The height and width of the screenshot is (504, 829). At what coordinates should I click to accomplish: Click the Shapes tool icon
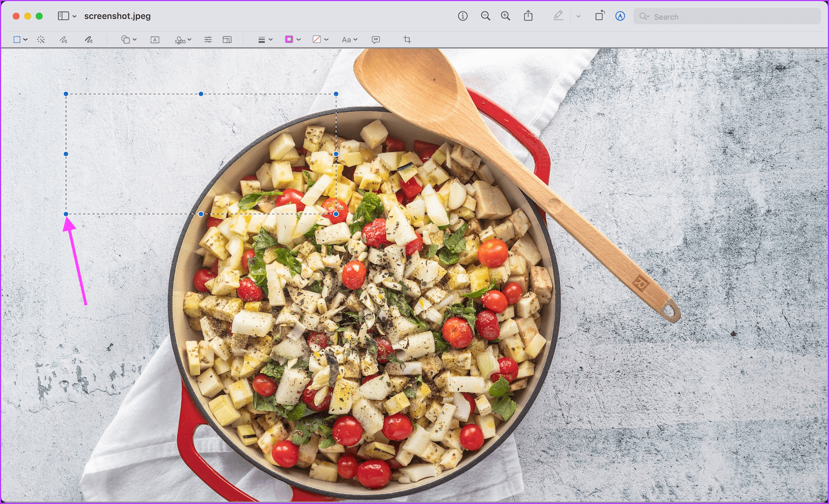(125, 40)
